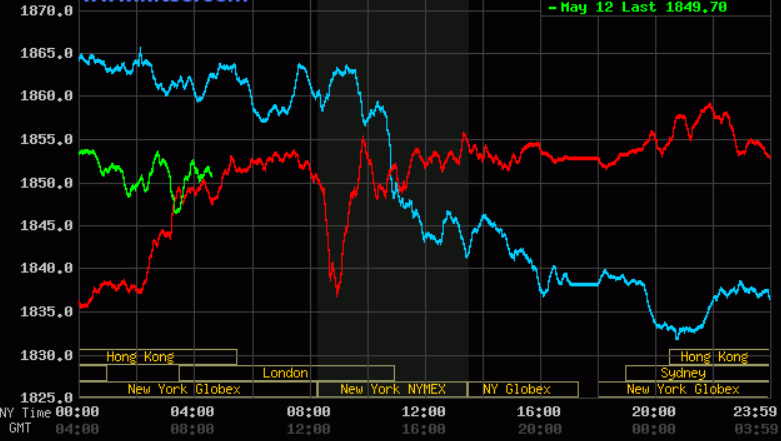Click the 1870.0 price axis label
The image size is (781, 441).
click(x=47, y=11)
